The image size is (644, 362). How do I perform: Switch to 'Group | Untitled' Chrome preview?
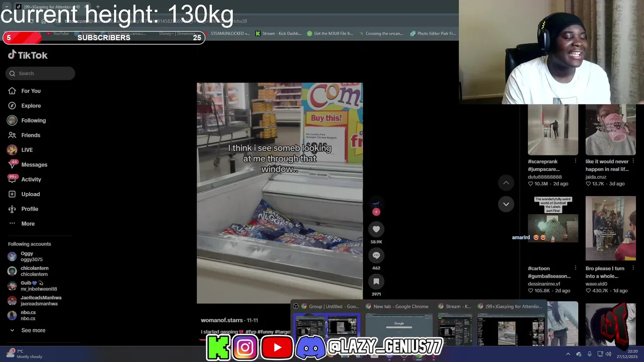[x=327, y=325]
